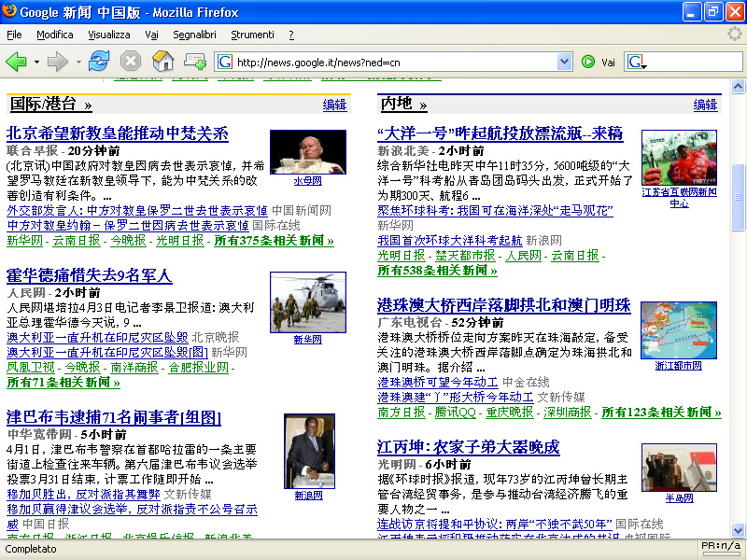Open 所有538条相关新闻 related news link
The width and height of the screenshot is (747, 560).
click(437, 271)
